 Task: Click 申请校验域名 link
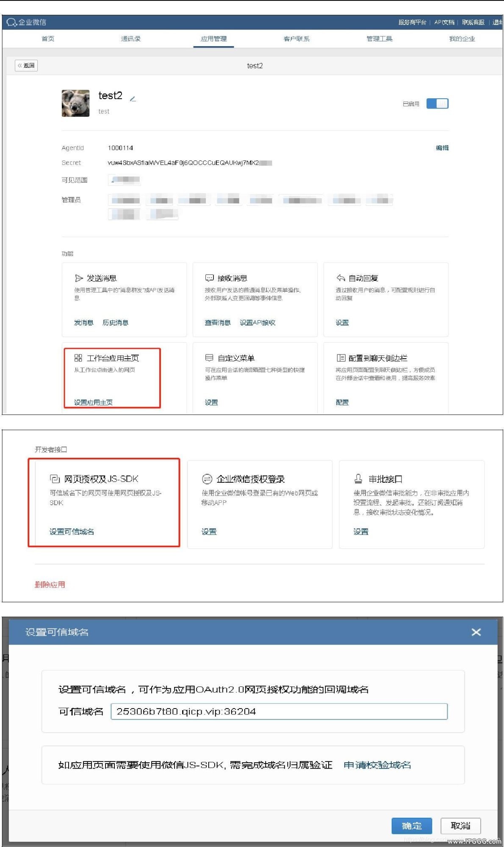[377, 765]
